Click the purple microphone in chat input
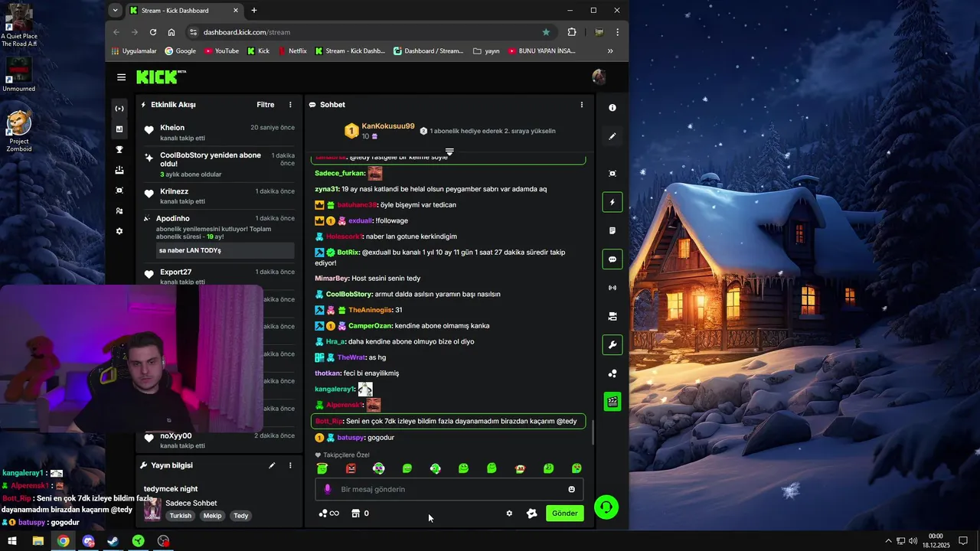Viewport: 980px width, 551px height. tap(328, 489)
